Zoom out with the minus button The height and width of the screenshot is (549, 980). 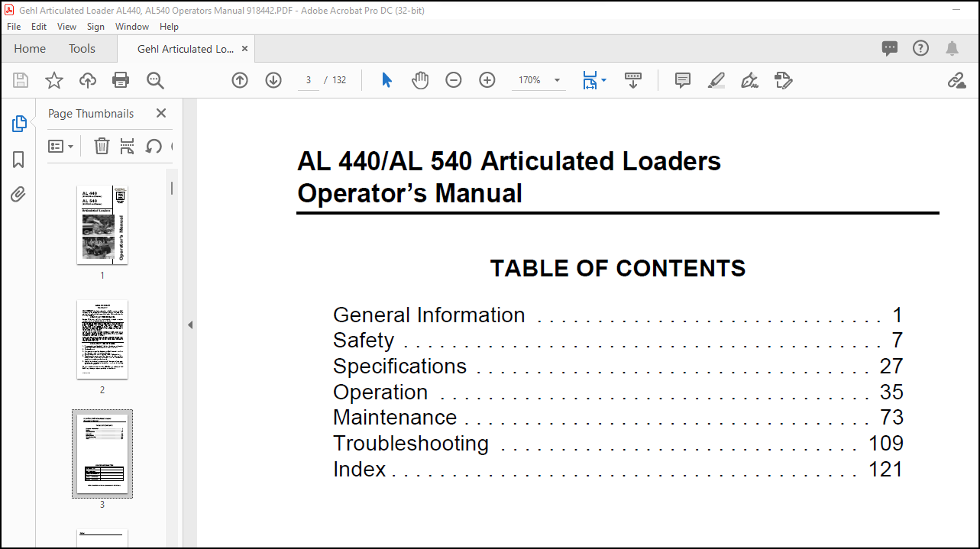454,80
